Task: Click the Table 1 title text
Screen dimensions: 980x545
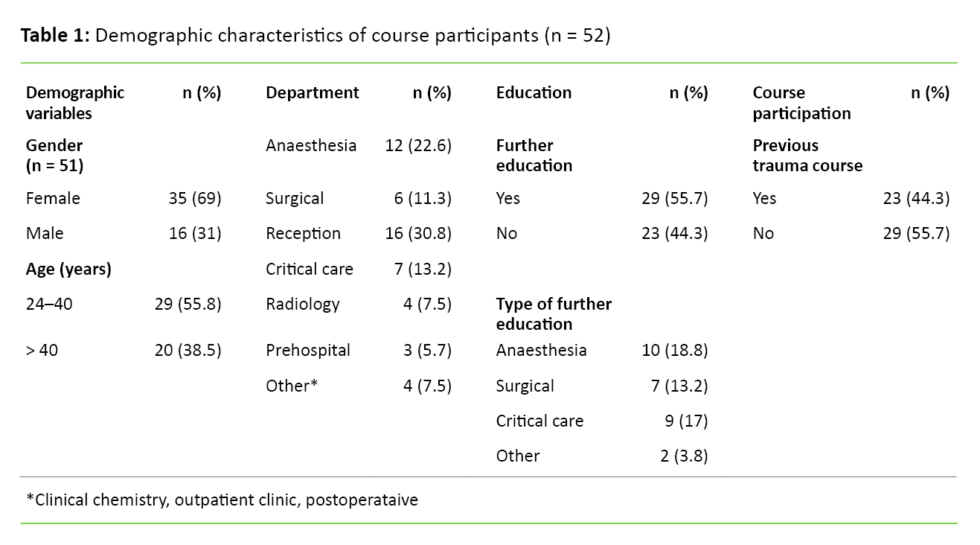Action: pyautogui.click(x=315, y=36)
